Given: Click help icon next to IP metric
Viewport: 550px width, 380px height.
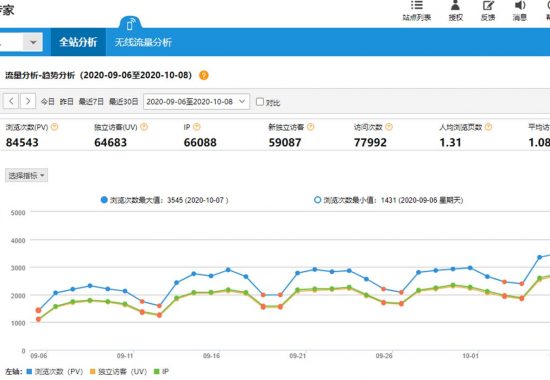Looking at the screenshot, I should [196, 127].
